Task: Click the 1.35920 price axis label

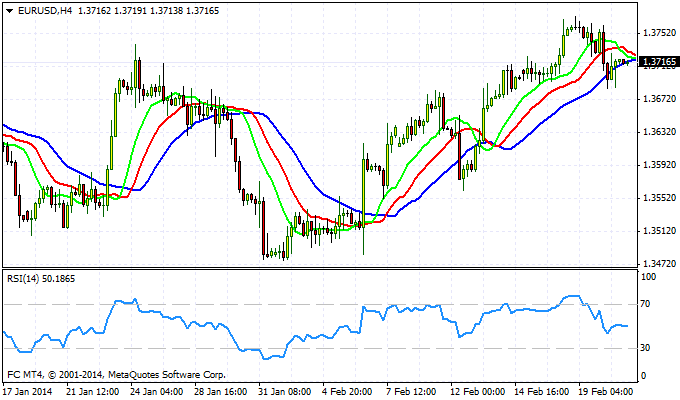Action: pyautogui.click(x=659, y=165)
